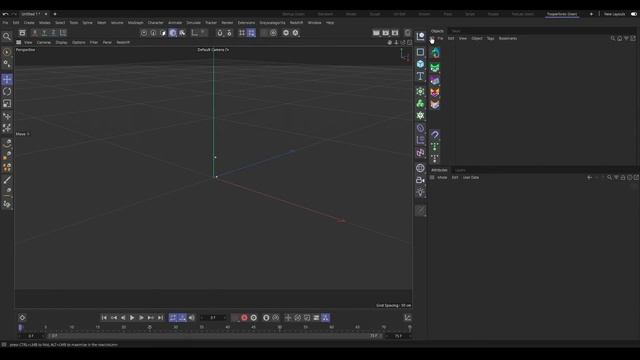Open the Render menu

click(227, 23)
